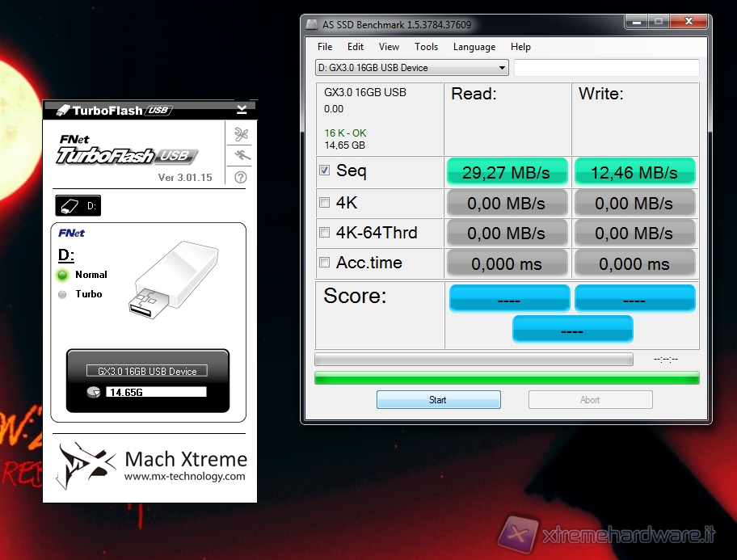Check the Acc.time benchmark checkbox
Image resolution: width=737 pixels, height=560 pixels.
pyautogui.click(x=325, y=263)
